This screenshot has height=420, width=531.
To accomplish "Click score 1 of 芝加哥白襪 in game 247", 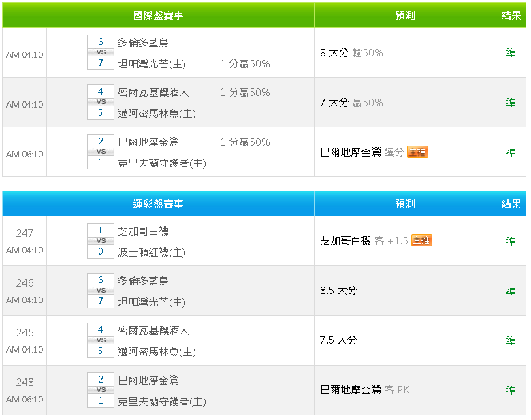I will pos(101,230).
